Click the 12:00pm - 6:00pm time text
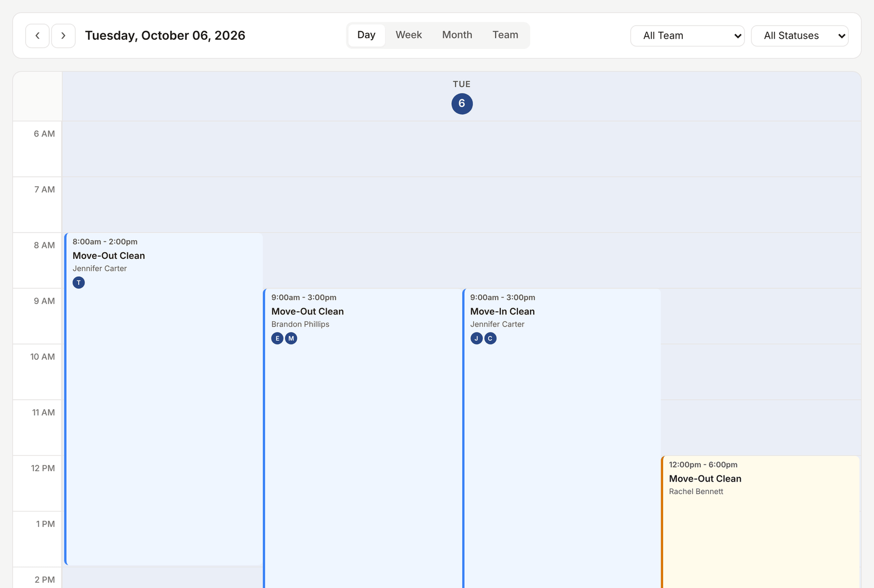This screenshot has width=874, height=588. click(x=703, y=465)
